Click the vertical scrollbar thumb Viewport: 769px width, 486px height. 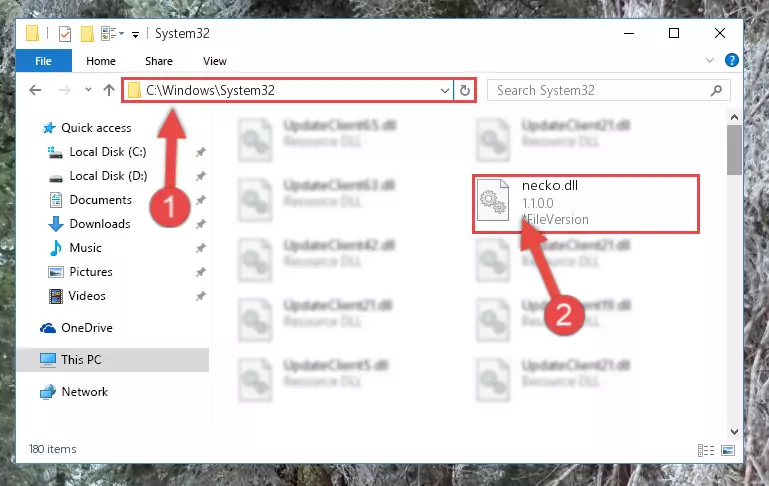pos(734,150)
